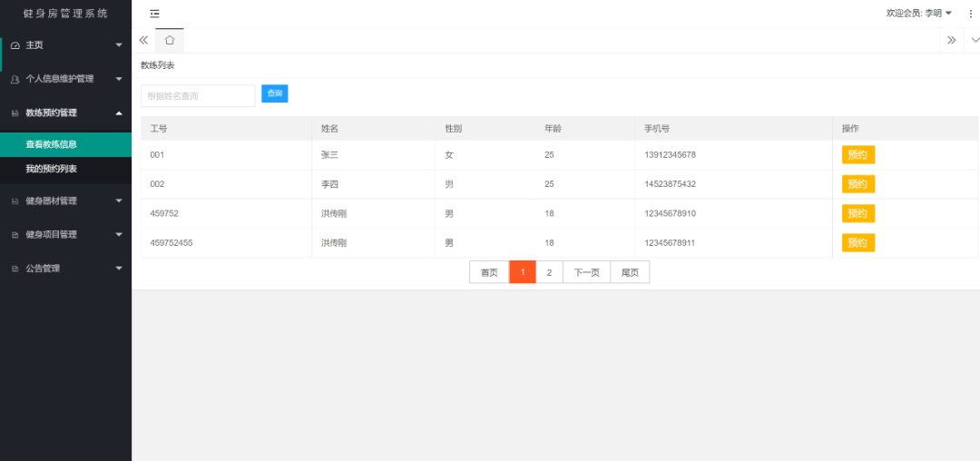Click the 公告管理 sidebar icon
The height and width of the screenshot is (461, 980).
coord(15,269)
